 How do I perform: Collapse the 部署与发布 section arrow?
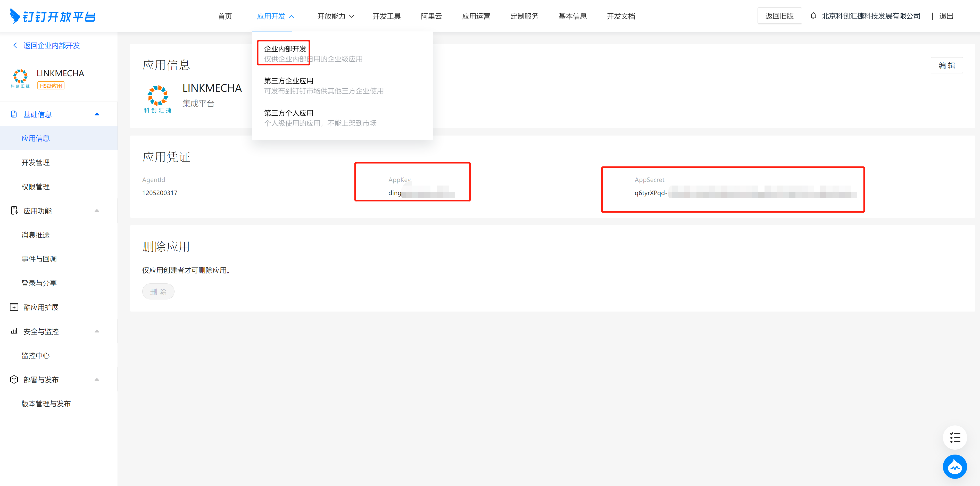click(97, 380)
